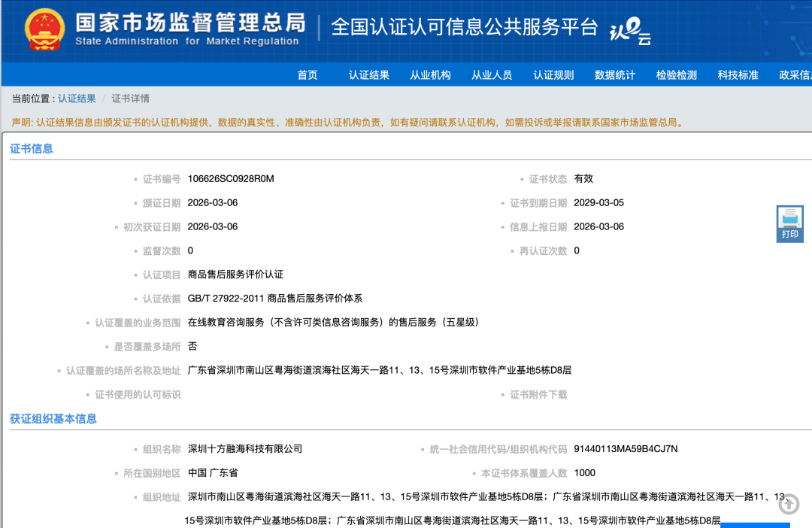
Task: Click the 国家市场监督管理总局 header title
Action: [192, 23]
